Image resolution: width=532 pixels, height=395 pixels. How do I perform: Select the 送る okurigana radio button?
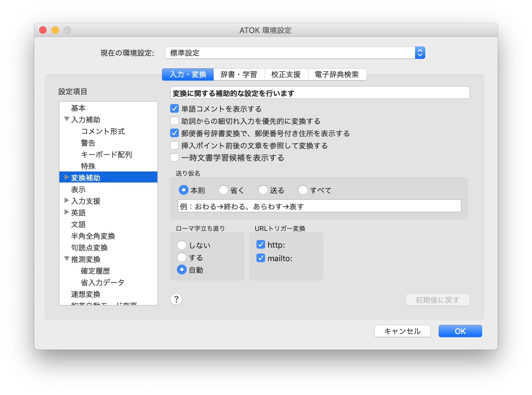pos(263,190)
